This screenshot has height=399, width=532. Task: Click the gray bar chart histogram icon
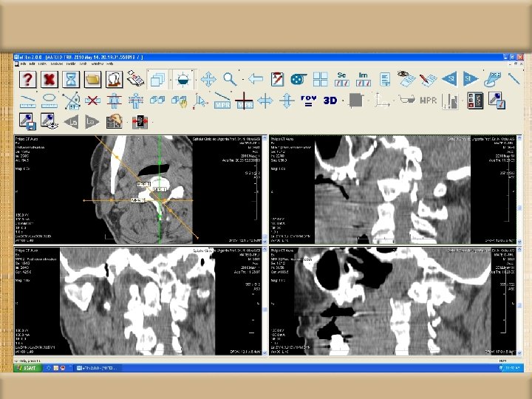(x=450, y=101)
